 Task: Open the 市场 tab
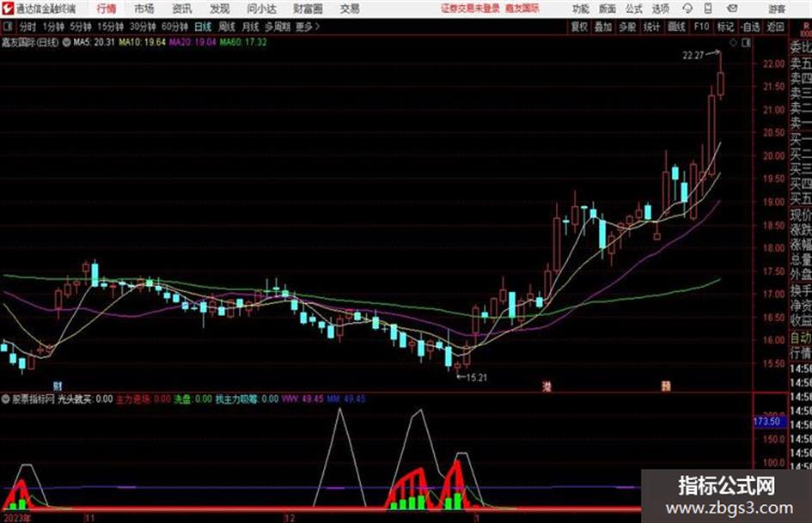144,9
